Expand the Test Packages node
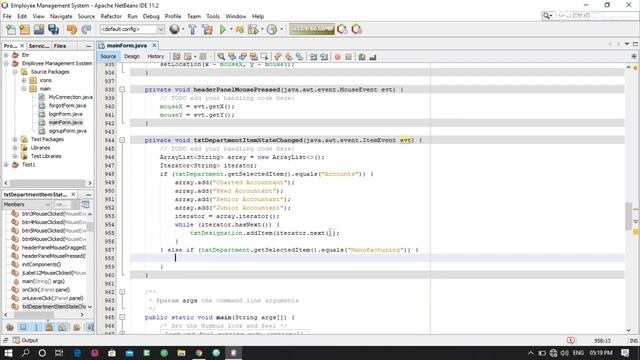 (x=15, y=139)
